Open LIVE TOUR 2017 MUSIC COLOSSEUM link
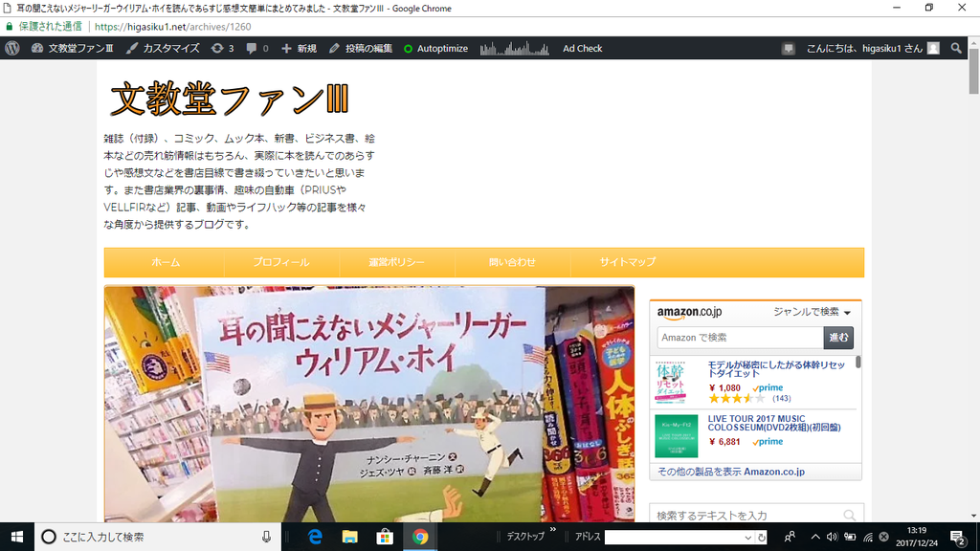This screenshot has height=551, width=980. (774, 423)
